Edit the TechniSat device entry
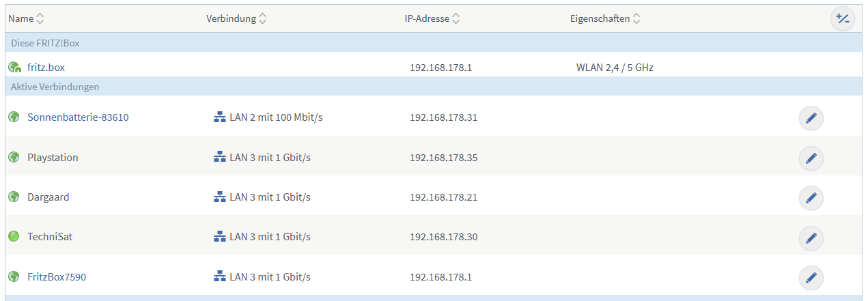 tap(811, 238)
